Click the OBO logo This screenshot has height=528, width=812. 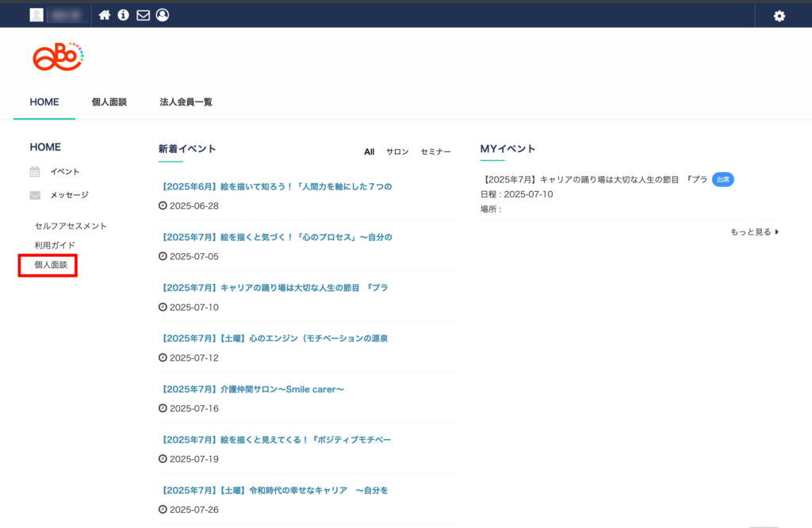(58, 57)
